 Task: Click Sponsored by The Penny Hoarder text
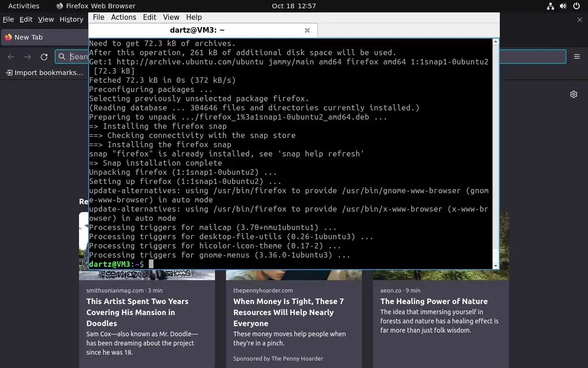point(278,358)
